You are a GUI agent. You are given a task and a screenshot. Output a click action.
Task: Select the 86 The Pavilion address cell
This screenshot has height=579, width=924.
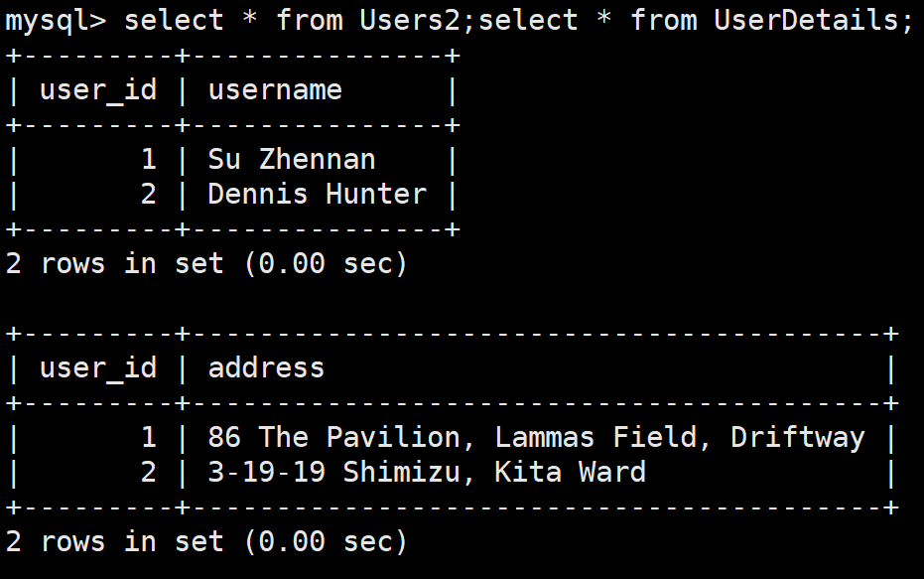pyautogui.click(x=536, y=438)
